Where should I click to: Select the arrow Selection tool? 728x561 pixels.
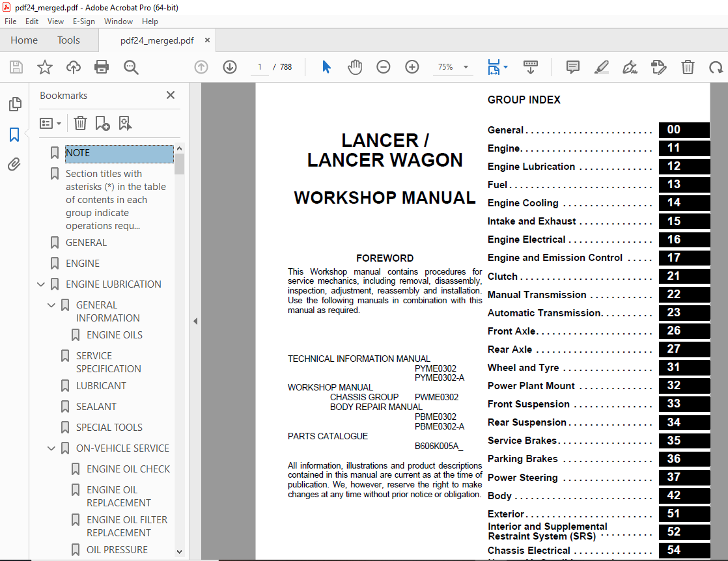(x=326, y=67)
